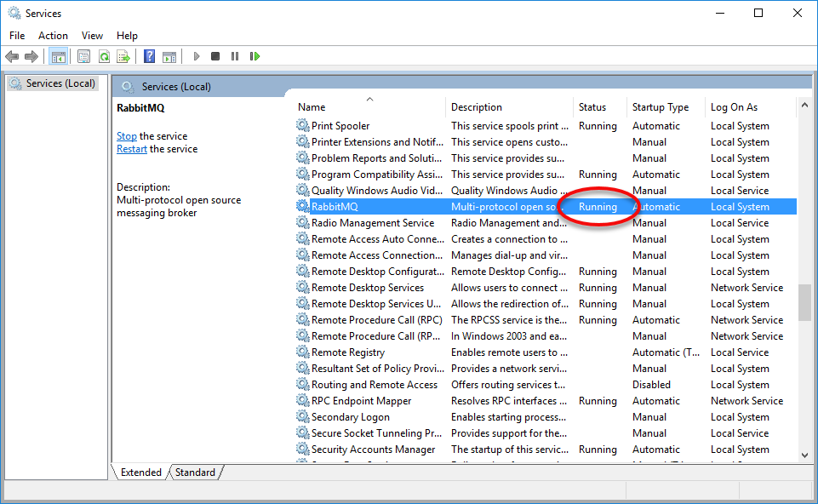Toggle the console tree with the Show/Hide icon
The image size is (818, 504).
point(58,56)
